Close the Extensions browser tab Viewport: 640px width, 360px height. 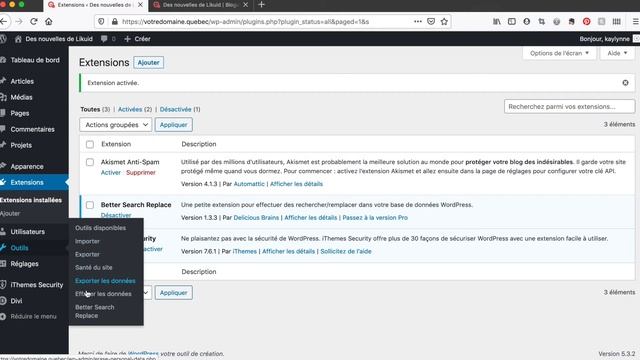pyautogui.click(x=140, y=5)
